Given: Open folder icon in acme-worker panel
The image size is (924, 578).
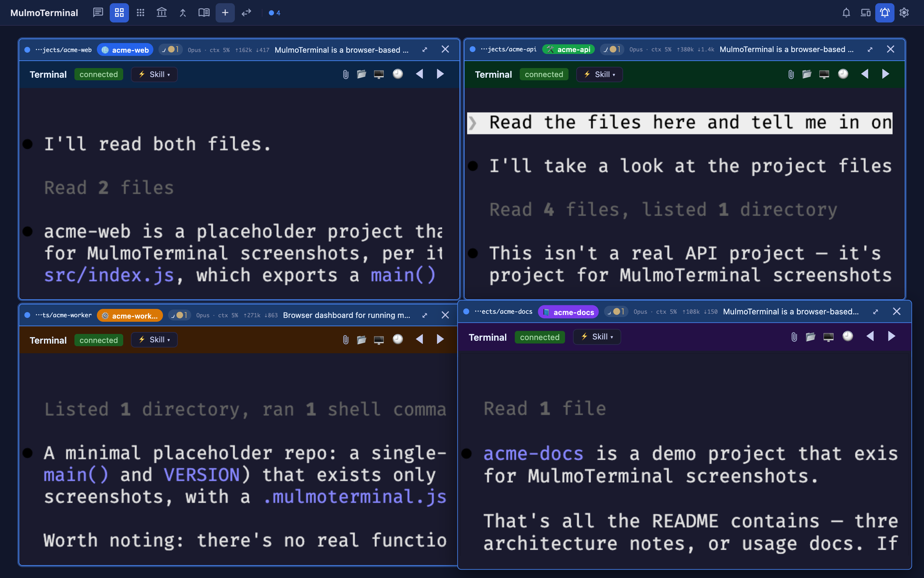Looking at the screenshot, I should coord(362,339).
